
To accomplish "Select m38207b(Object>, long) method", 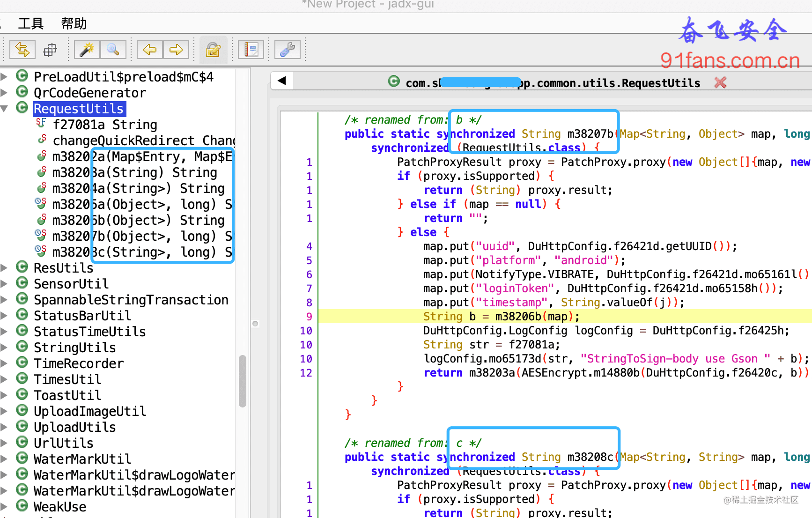I will 143,236.
